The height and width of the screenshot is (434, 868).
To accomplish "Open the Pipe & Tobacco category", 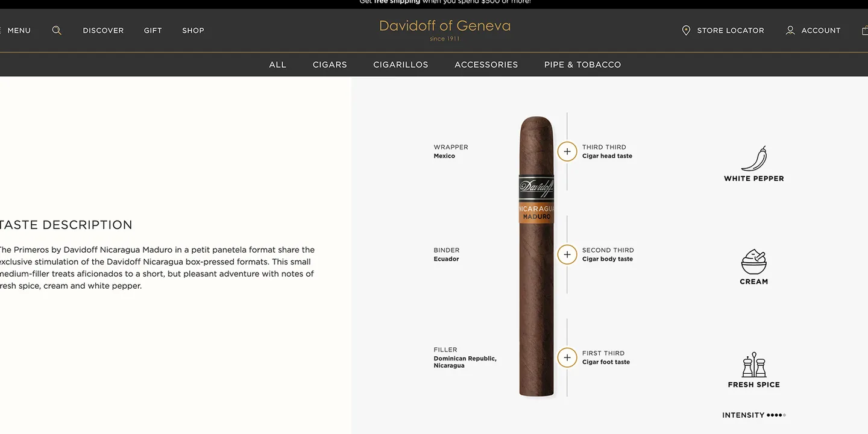I will tap(582, 64).
